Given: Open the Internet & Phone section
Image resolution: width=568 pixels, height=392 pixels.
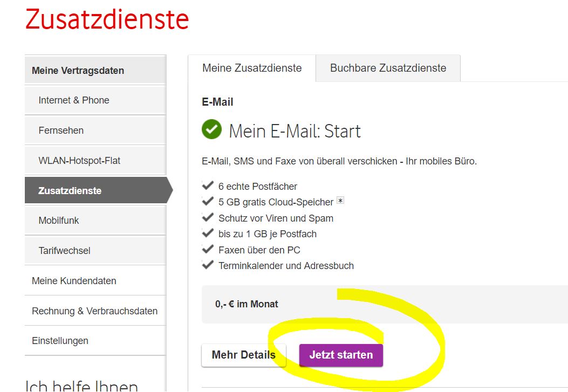Looking at the screenshot, I should (x=73, y=100).
